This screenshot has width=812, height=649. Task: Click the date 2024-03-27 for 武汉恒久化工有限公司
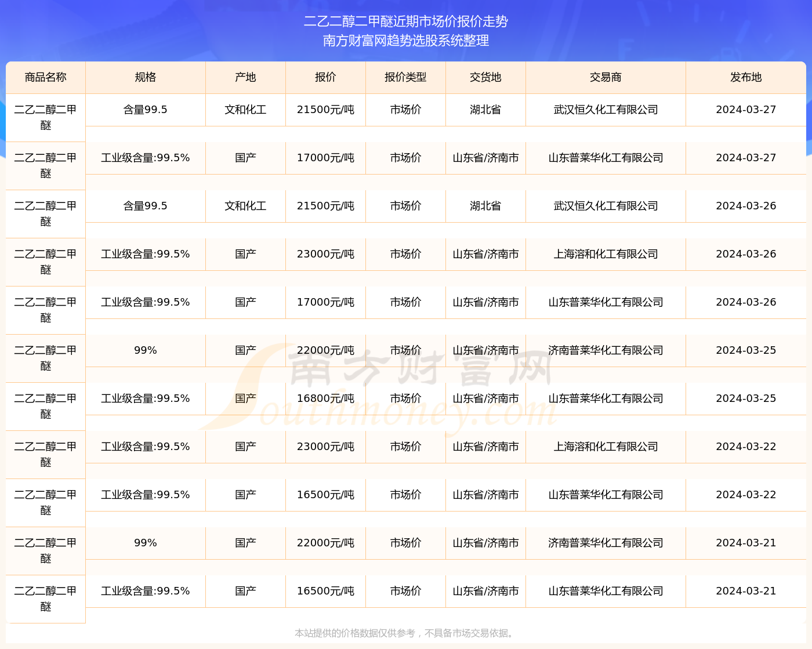coord(746,110)
